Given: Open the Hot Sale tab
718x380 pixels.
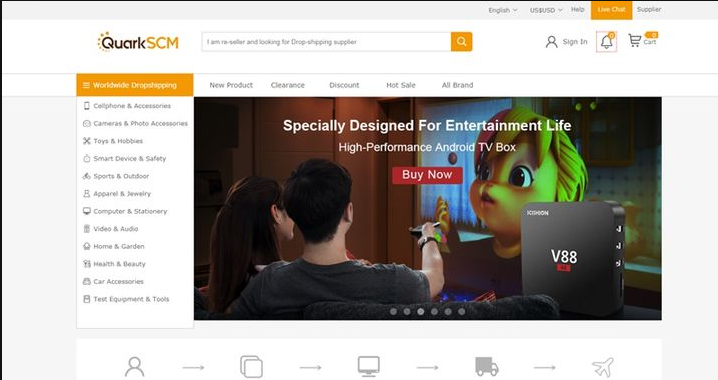Looking at the screenshot, I should [x=401, y=85].
